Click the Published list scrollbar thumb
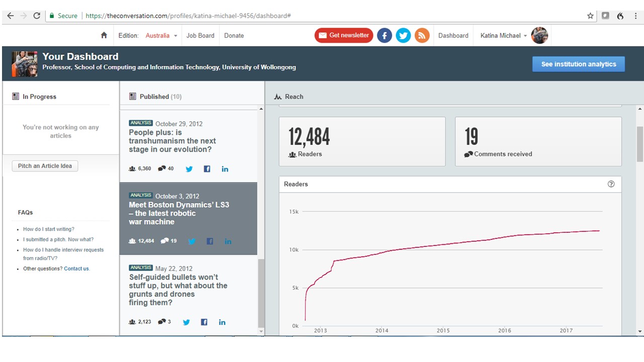This screenshot has height=362, width=644. (x=261, y=293)
